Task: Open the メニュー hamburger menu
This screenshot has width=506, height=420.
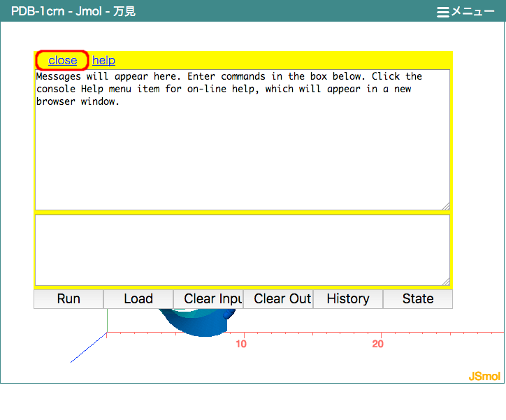Action: point(465,11)
